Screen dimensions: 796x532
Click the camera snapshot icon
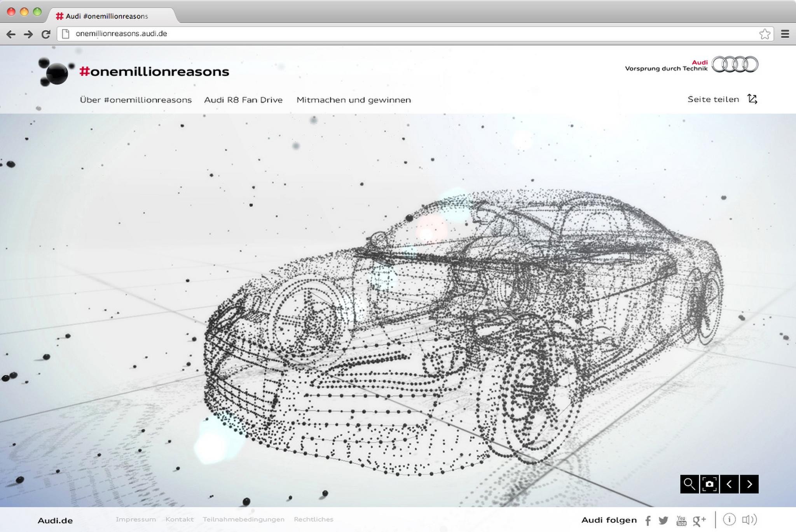(x=709, y=484)
